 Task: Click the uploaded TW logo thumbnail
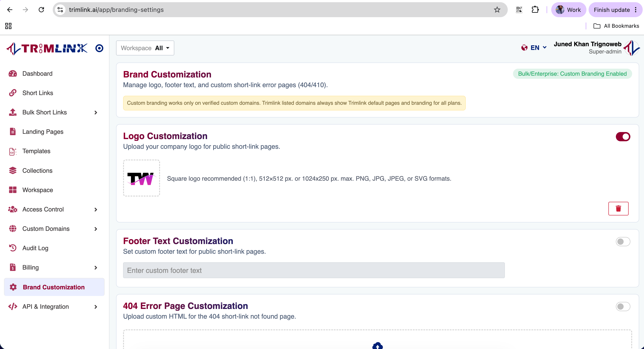pos(142,178)
